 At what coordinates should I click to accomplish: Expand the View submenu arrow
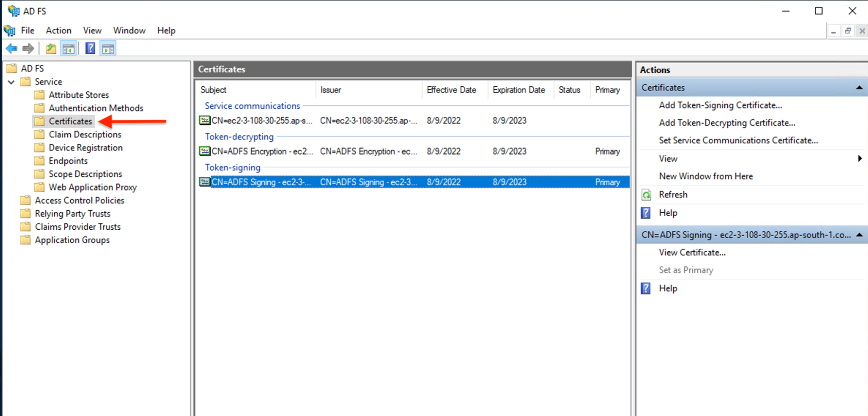pos(859,158)
